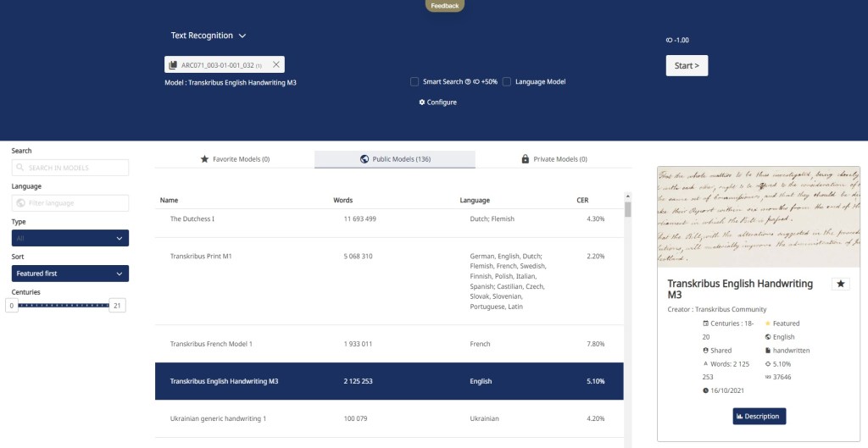Click the Configure gear icon
This screenshot has height=448, width=868.
422,102
